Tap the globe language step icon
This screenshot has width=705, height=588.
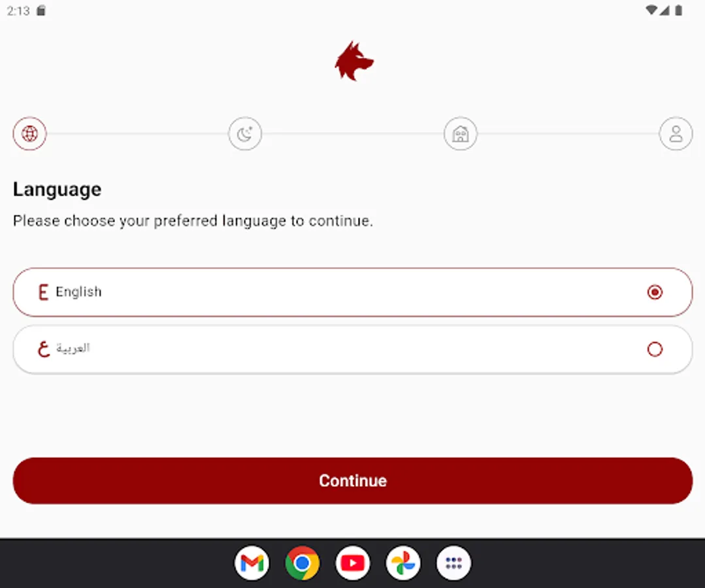point(29,133)
